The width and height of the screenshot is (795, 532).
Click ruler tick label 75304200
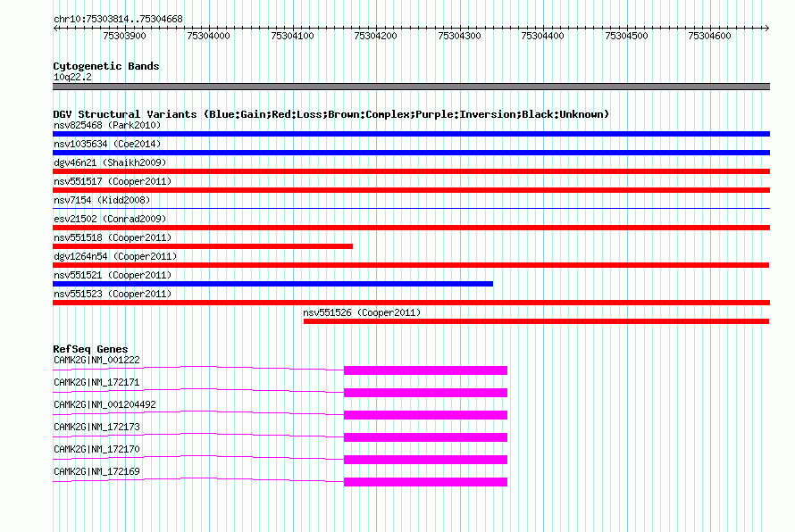tap(376, 36)
